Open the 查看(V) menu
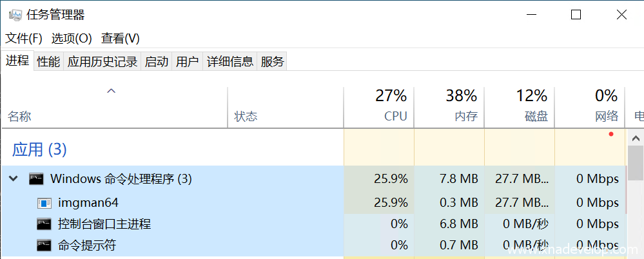644x259 pixels. tap(121, 39)
